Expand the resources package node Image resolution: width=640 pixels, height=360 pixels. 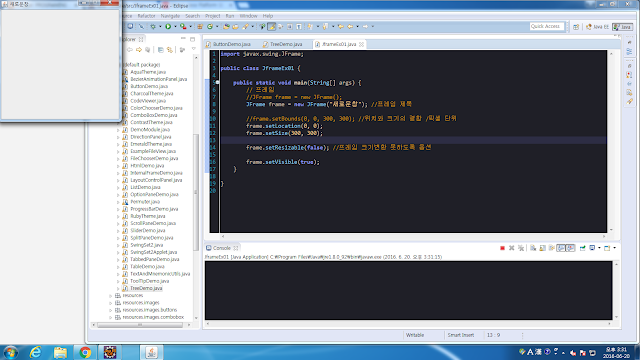click(x=111, y=296)
